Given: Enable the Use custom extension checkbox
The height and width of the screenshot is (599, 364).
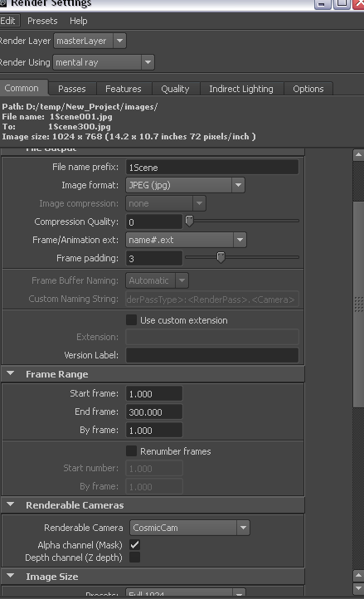Looking at the screenshot, I should click(x=131, y=320).
